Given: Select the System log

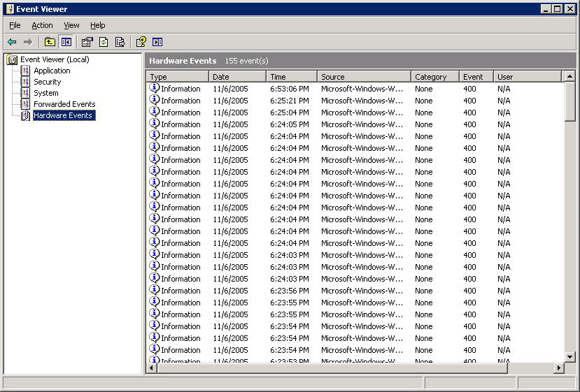Looking at the screenshot, I should [46, 93].
